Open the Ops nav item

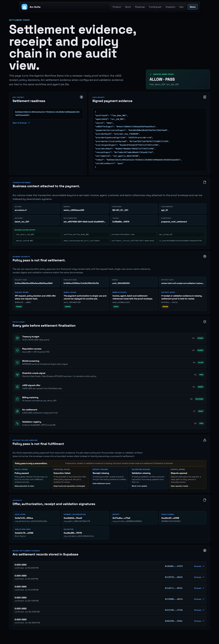181,7
